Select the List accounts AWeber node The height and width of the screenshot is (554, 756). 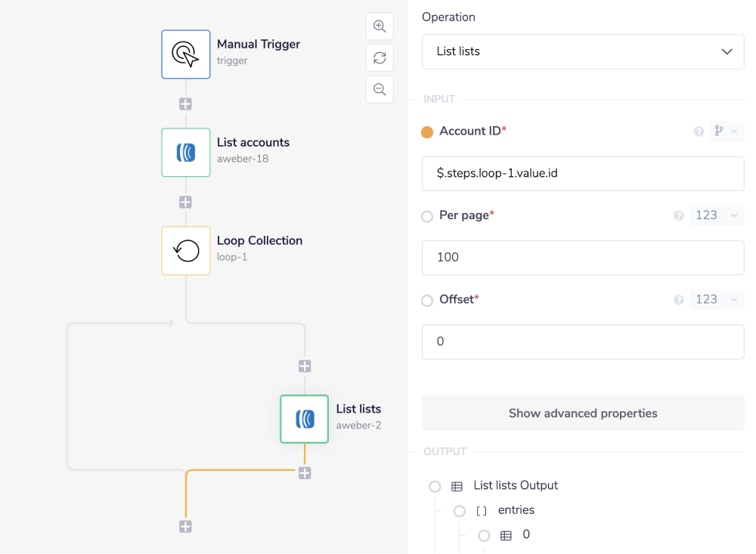click(185, 153)
